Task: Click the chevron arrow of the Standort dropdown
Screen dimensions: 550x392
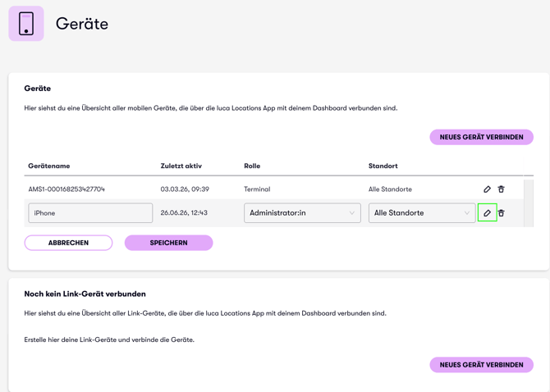Action: coord(466,213)
